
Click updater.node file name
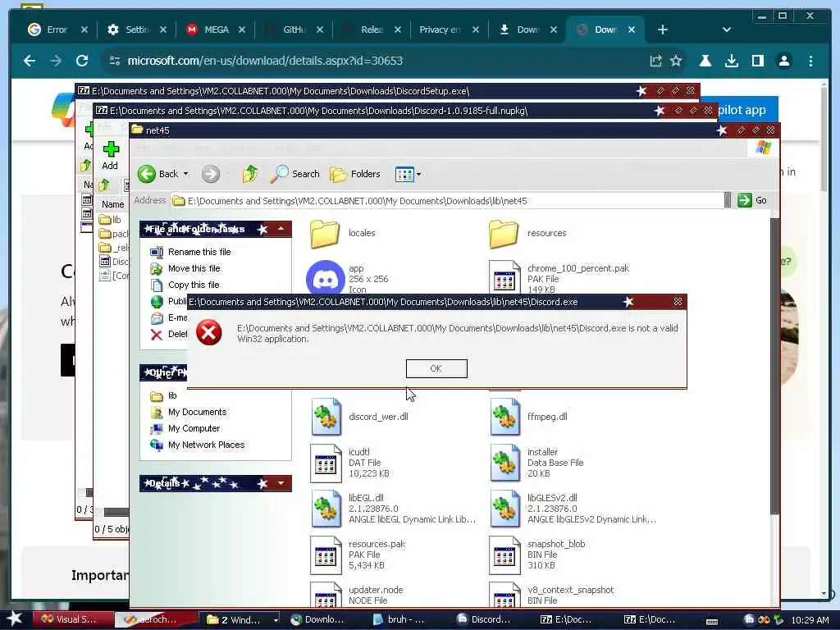coord(376,590)
